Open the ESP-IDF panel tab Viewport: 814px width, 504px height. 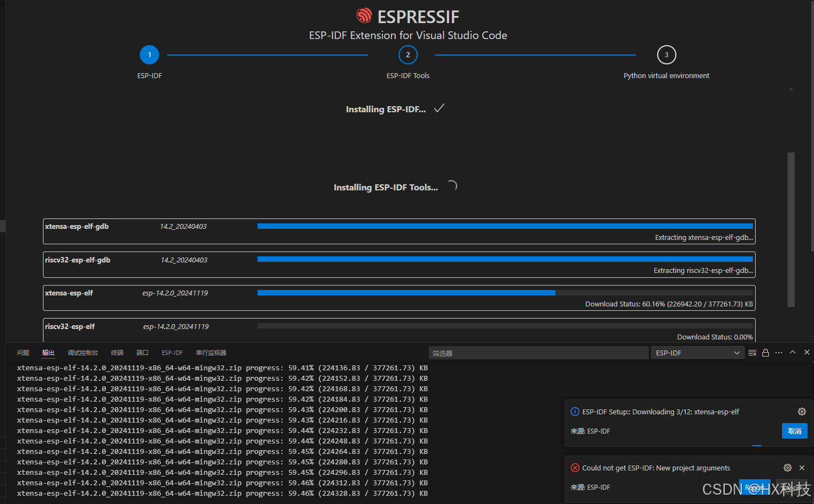[x=172, y=353]
